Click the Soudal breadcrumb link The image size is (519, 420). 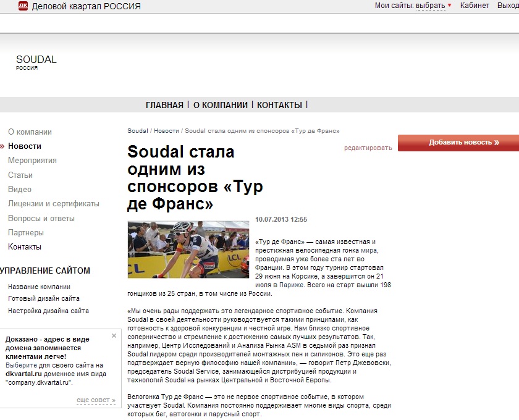(x=138, y=131)
